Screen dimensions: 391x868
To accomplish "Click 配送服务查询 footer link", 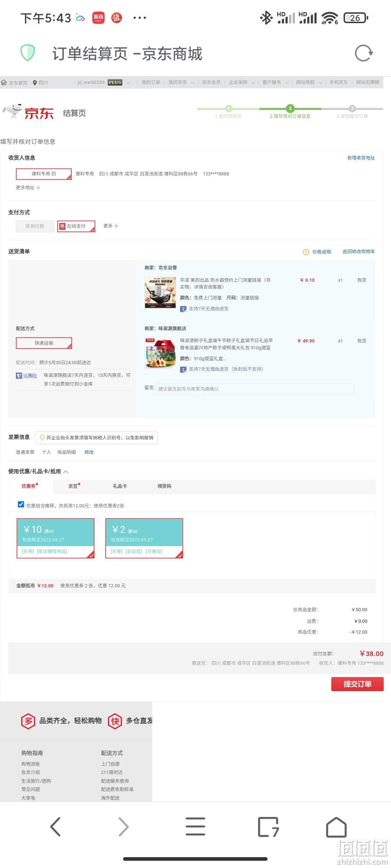I will (x=115, y=781).
